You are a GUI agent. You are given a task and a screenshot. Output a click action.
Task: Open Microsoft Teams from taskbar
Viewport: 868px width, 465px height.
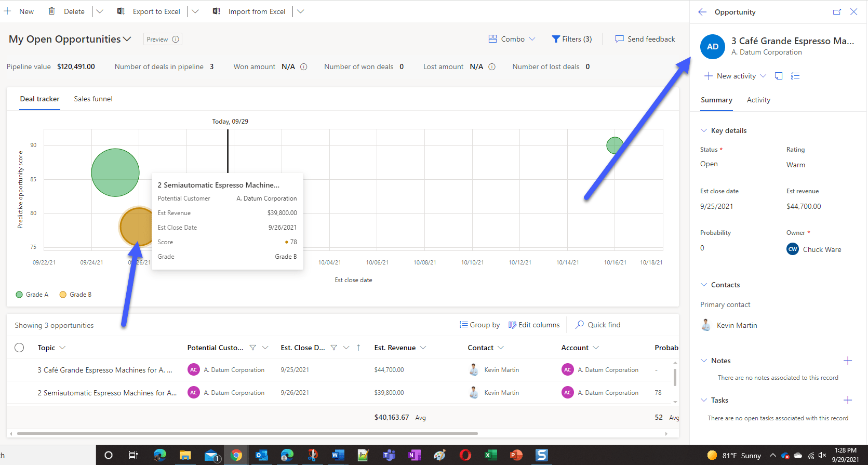pyautogui.click(x=389, y=455)
